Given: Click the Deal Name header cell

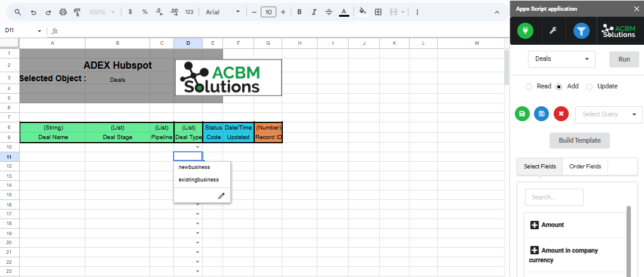Looking at the screenshot, I should (x=53, y=137).
